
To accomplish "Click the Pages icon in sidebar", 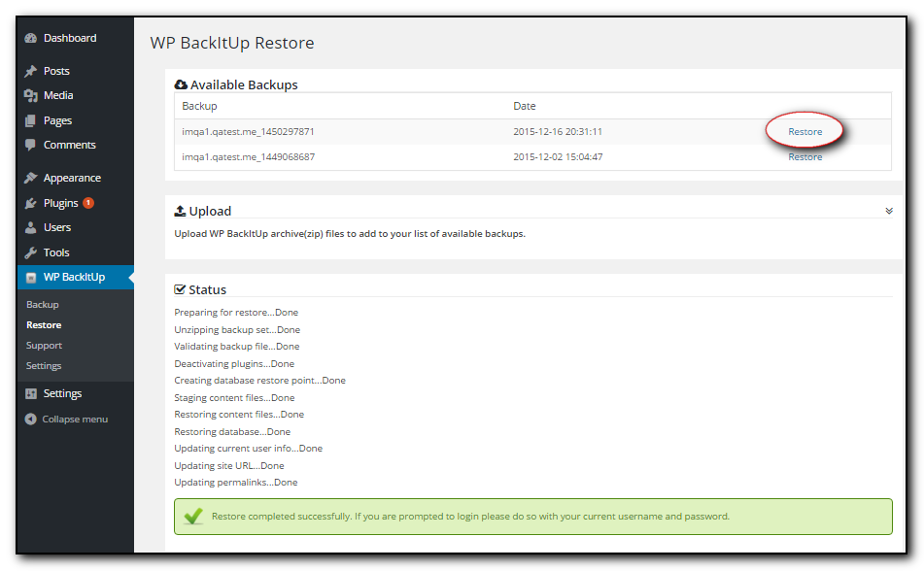I will [x=31, y=120].
